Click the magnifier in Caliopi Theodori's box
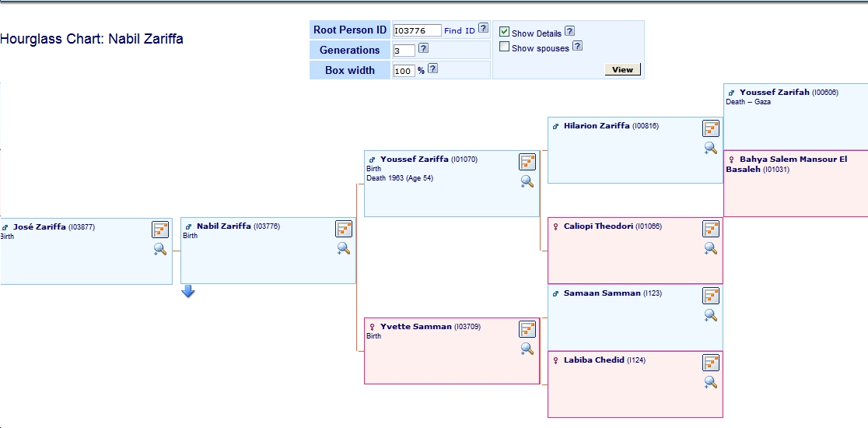Screen dimensions: 868x428 click(x=711, y=249)
